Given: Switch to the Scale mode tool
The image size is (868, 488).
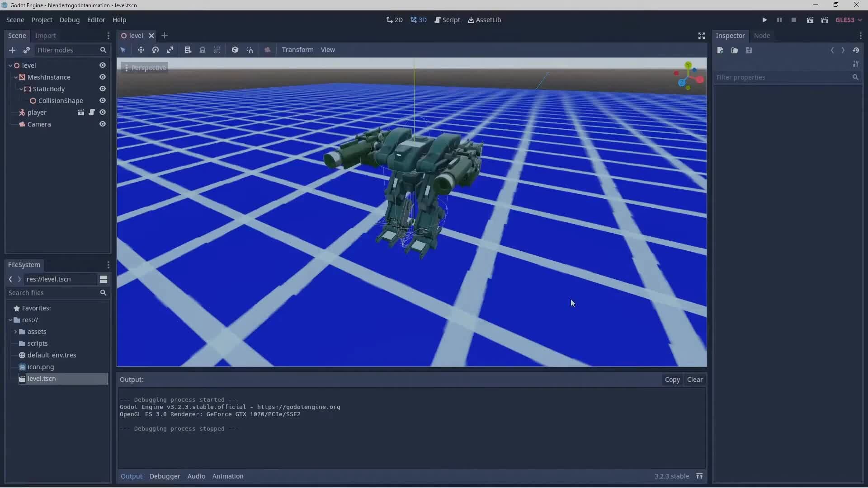Looking at the screenshot, I should pyautogui.click(x=170, y=50).
